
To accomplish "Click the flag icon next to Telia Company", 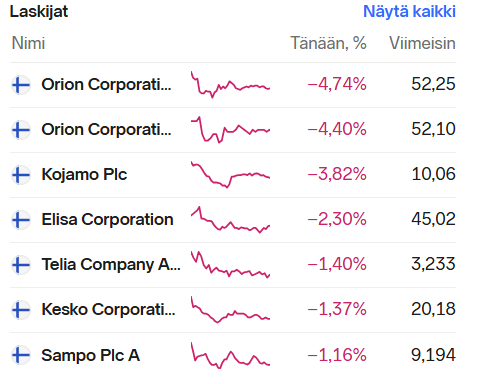I will tap(21, 265).
